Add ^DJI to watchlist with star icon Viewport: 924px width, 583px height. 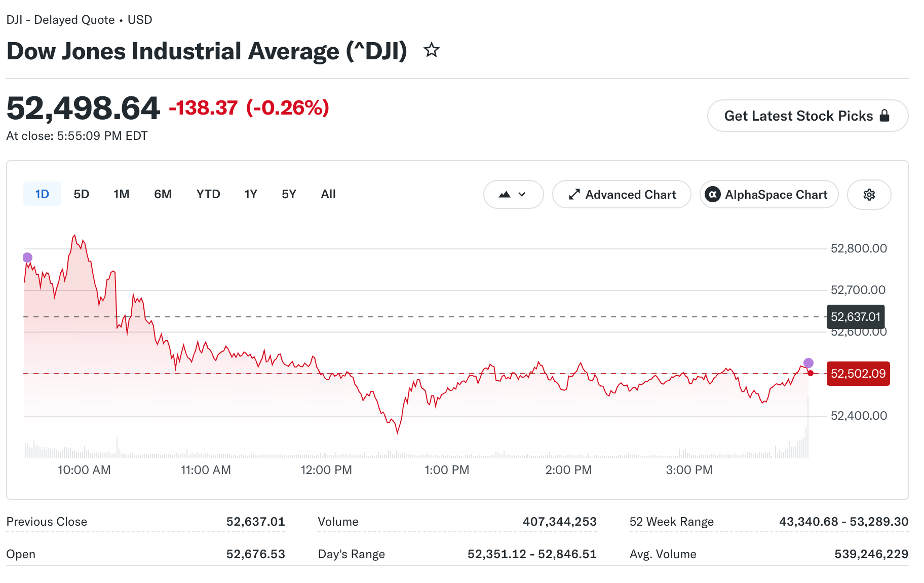coord(432,50)
